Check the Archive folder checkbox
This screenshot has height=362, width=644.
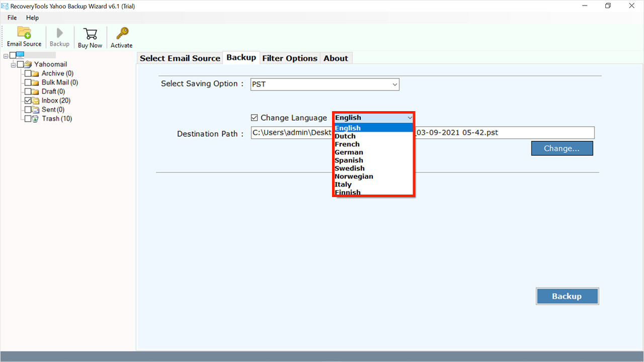point(28,73)
